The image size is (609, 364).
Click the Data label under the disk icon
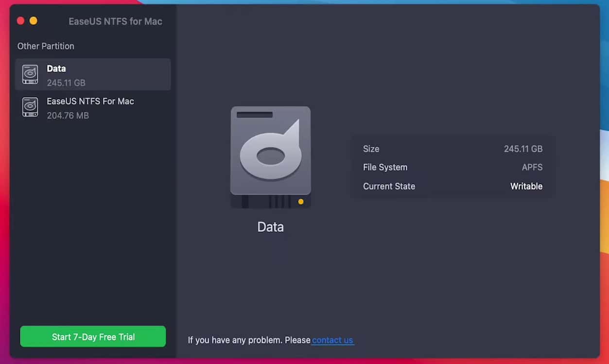pyautogui.click(x=270, y=226)
